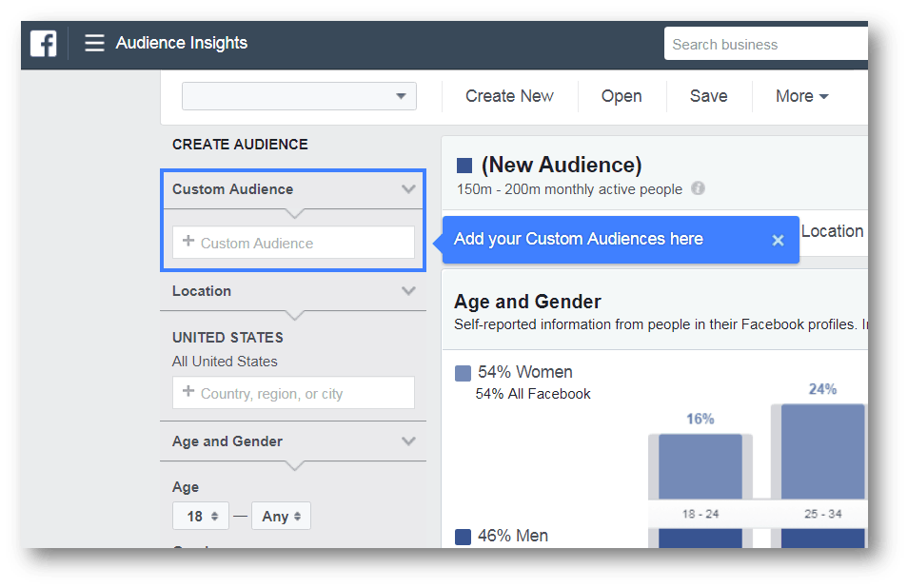Switch to the Location tab
Image resolution: width=908 pixels, height=588 pixels.
pyautogui.click(x=832, y=231)
